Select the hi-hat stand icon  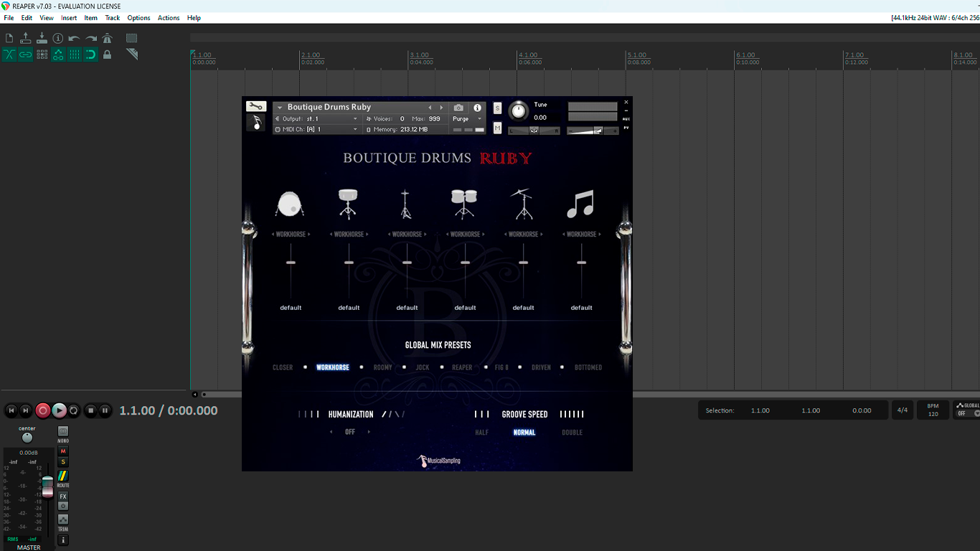[x=406, y=204]
